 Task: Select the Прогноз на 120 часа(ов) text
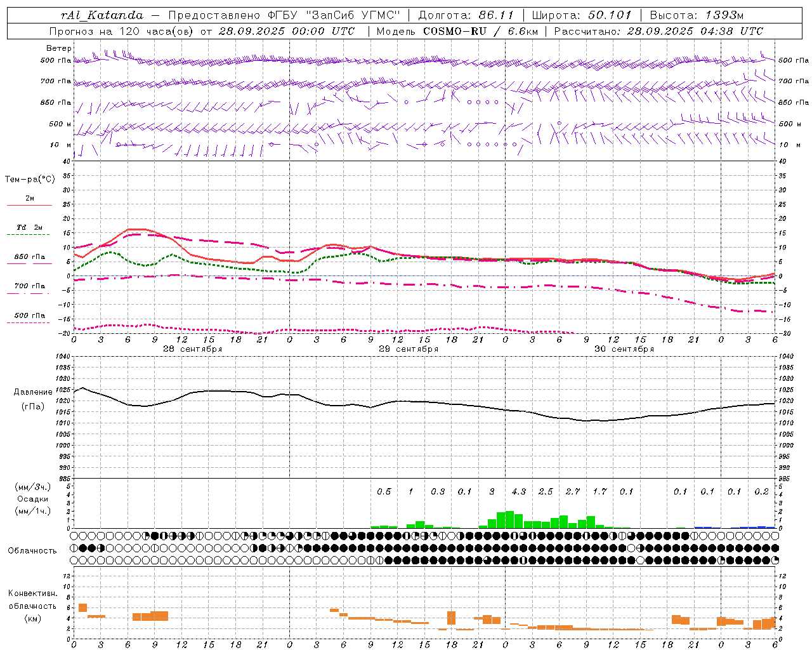pyautogui.click(x=121, y=31)
